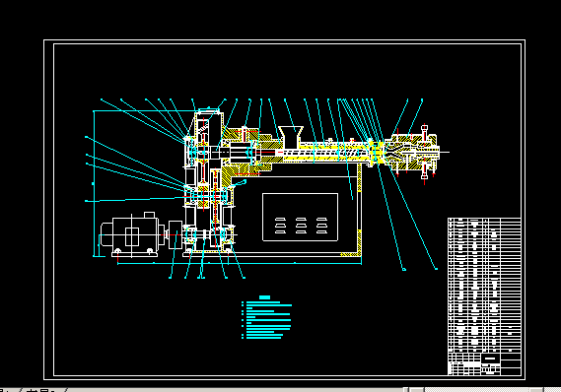The width and height of the screenshot is (561, 392).
Task: Select the parts list table
Action: (484, 286)
